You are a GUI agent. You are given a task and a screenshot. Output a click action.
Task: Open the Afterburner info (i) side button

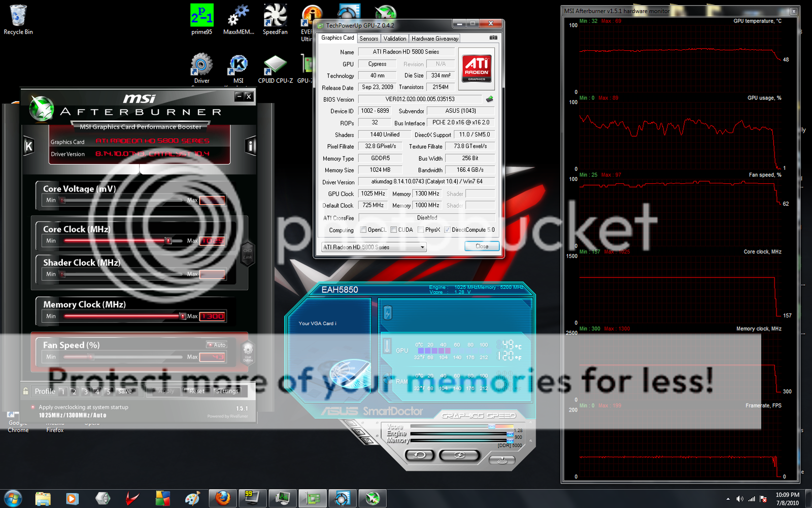[x=250, y=146]
